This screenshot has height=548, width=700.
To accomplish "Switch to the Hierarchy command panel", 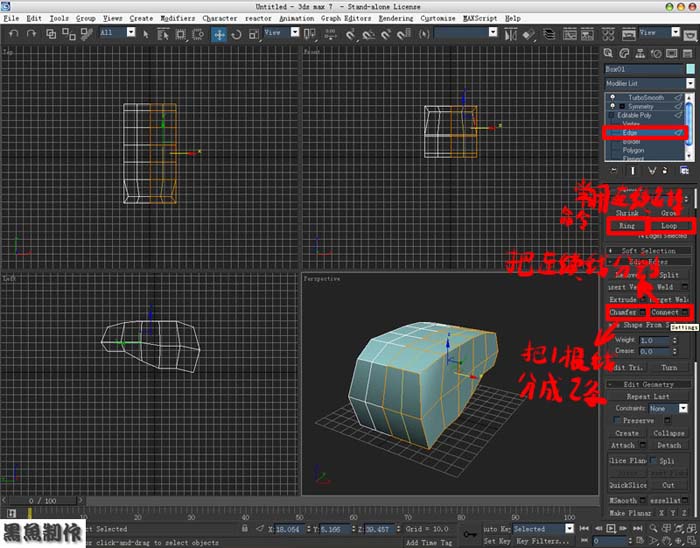I will click(x=640, y=54).
